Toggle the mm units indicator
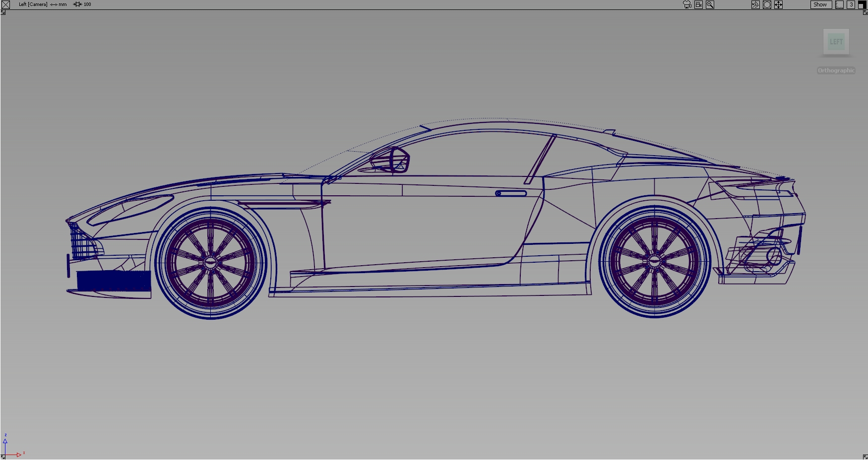Viewport: 868px width, 460px height. pos(62,4)
